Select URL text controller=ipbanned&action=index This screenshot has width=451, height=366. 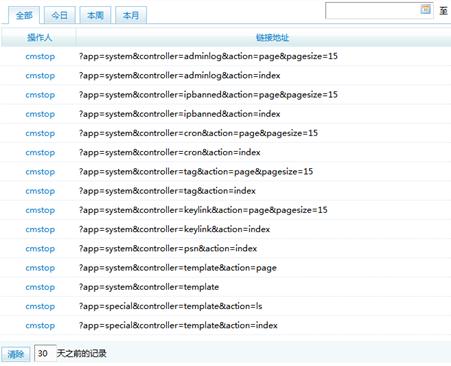(180, 114)
